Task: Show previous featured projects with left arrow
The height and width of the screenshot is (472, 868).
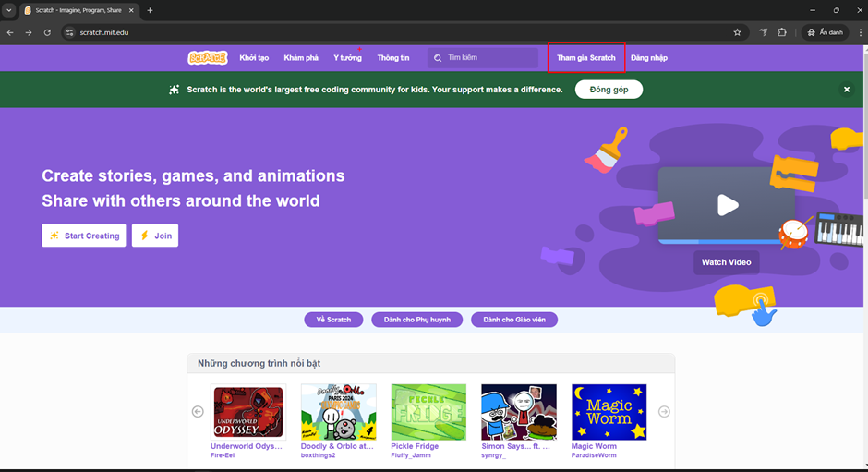Action: pos(198,412)
